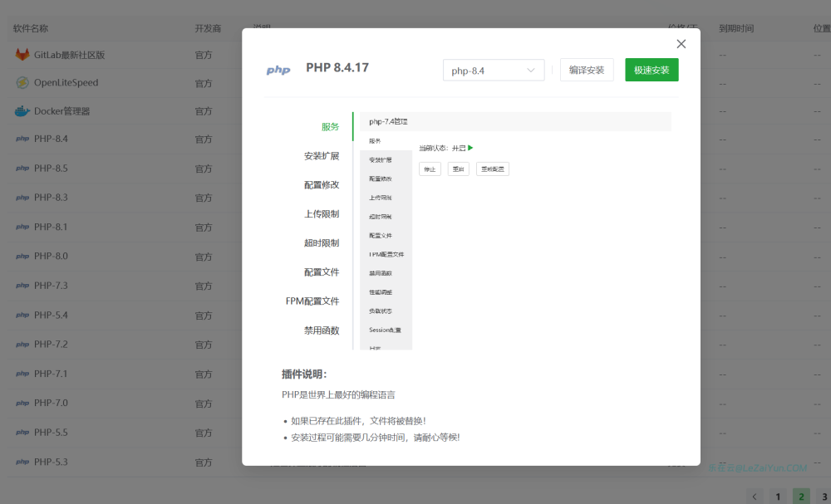Screen dimensions: 831x504
Task: Click the php icon beside PHP-8.5
Action: [22, 169]
